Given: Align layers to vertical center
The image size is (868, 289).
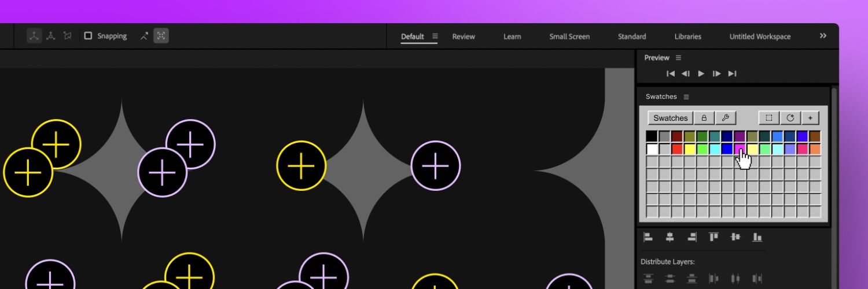Looking at the screenshot, I should (735, 237).
